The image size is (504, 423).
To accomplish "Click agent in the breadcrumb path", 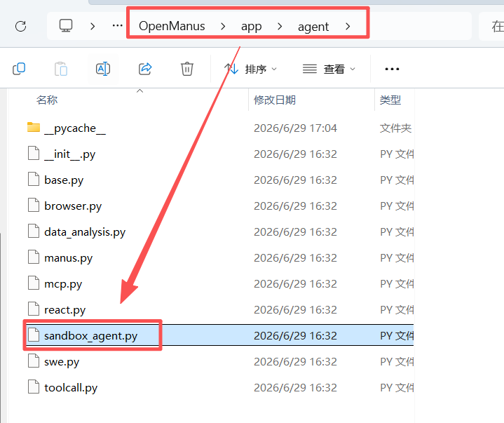I will [x=313, y=27].
